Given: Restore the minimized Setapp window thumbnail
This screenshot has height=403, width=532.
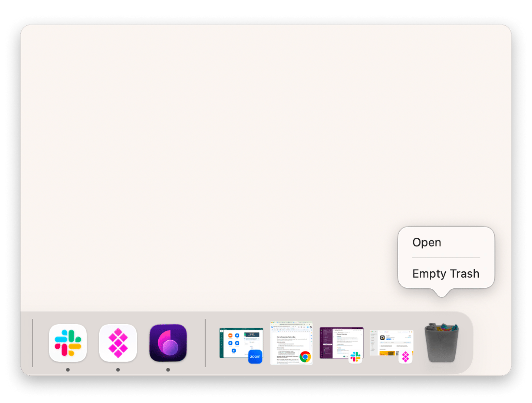Looking at the screenshot, I should point(391,343).
